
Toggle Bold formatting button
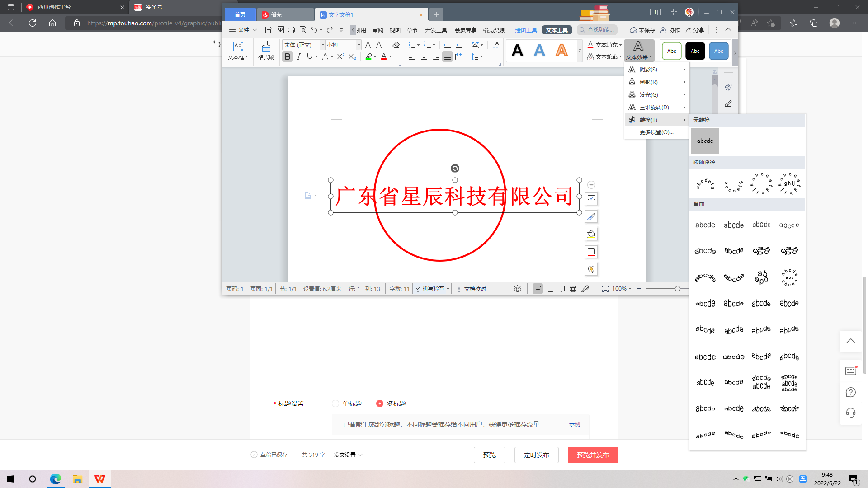coord(288,56)
